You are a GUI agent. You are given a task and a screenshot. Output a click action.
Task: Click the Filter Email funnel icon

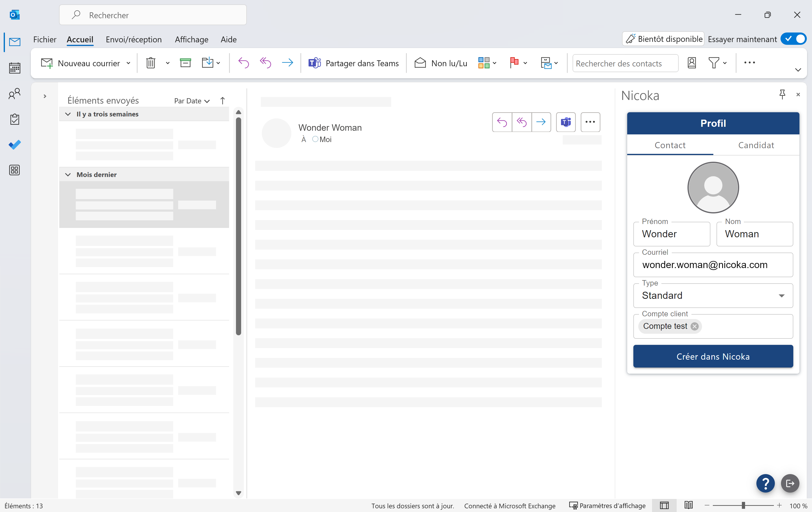click(714, 63)
